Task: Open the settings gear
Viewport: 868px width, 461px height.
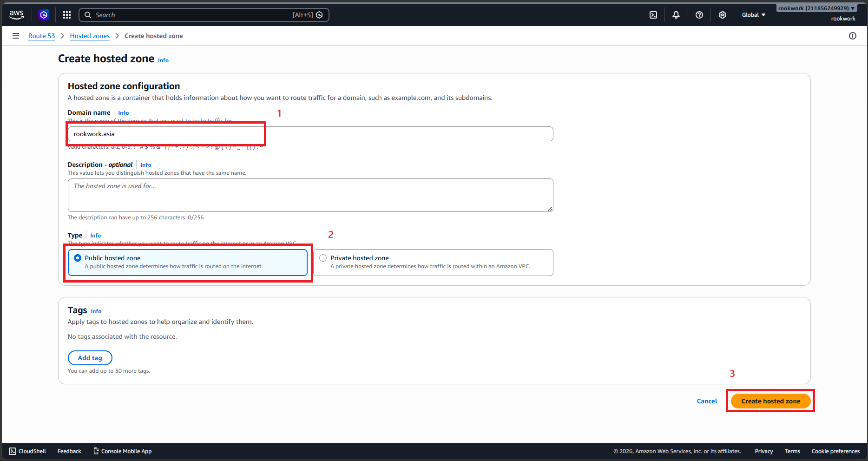Action: (x=723, y=15)
